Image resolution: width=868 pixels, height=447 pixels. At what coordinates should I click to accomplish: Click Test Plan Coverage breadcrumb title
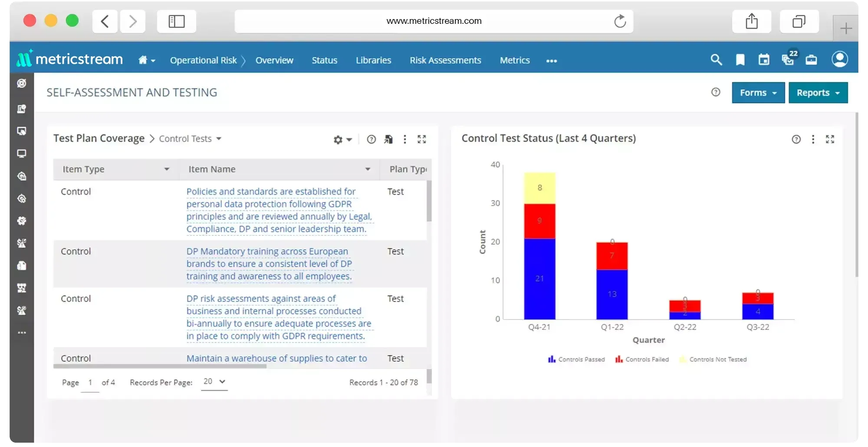(x=99, y=138)
